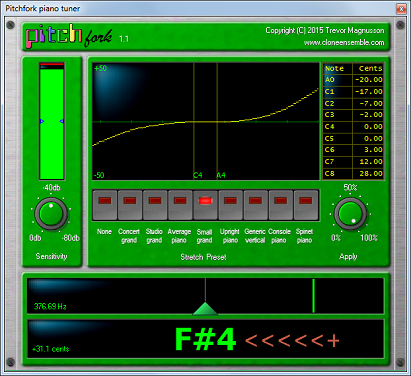This screenshot has width=411, height=376.
Task: Click the green input level meter
Action: click(x=52, y=121)
